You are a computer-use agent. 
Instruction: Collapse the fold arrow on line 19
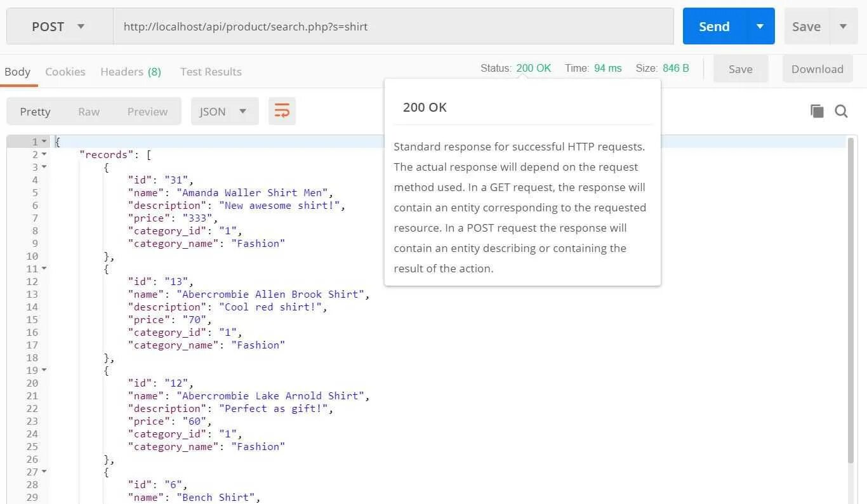point(44,370)
